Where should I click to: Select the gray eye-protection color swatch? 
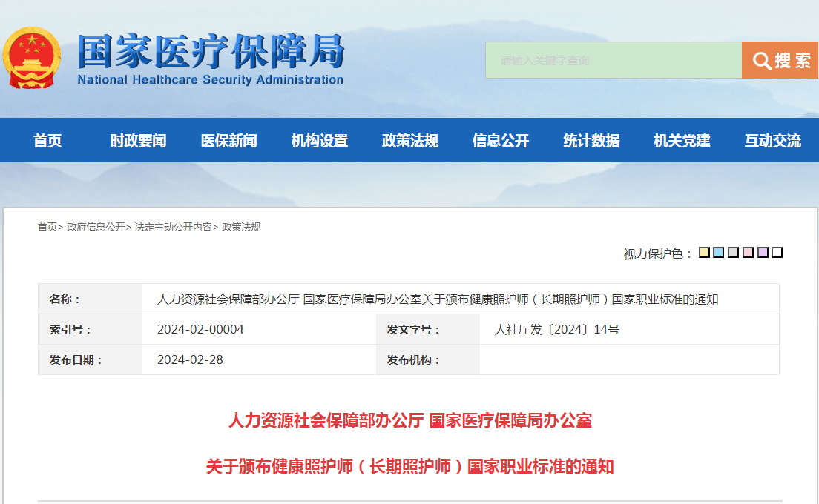pos(734,253)
